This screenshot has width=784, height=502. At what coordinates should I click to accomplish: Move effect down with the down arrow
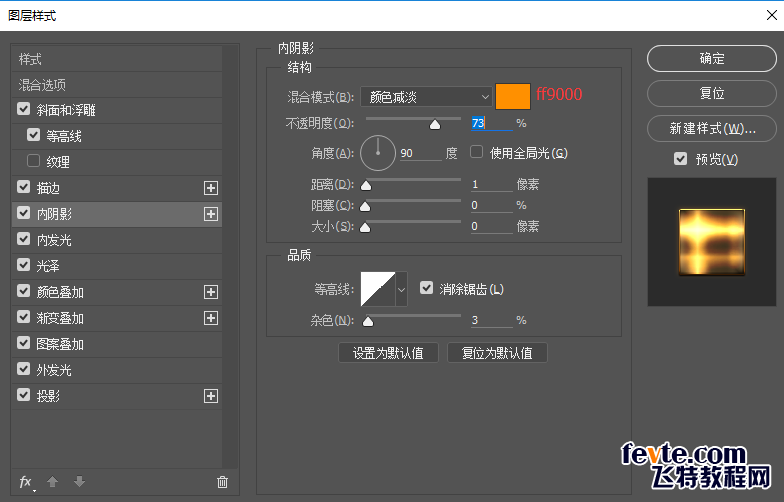pos(79,482)
